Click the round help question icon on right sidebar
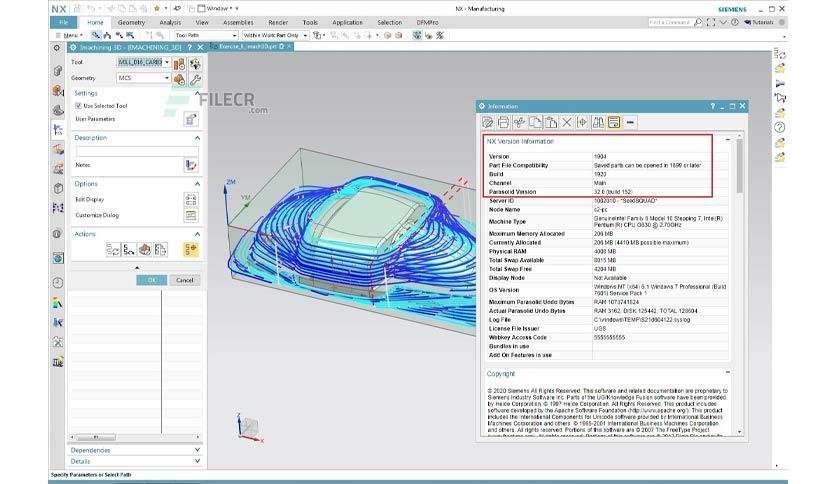This screenshot has height=484, width=836. [779, 127]
